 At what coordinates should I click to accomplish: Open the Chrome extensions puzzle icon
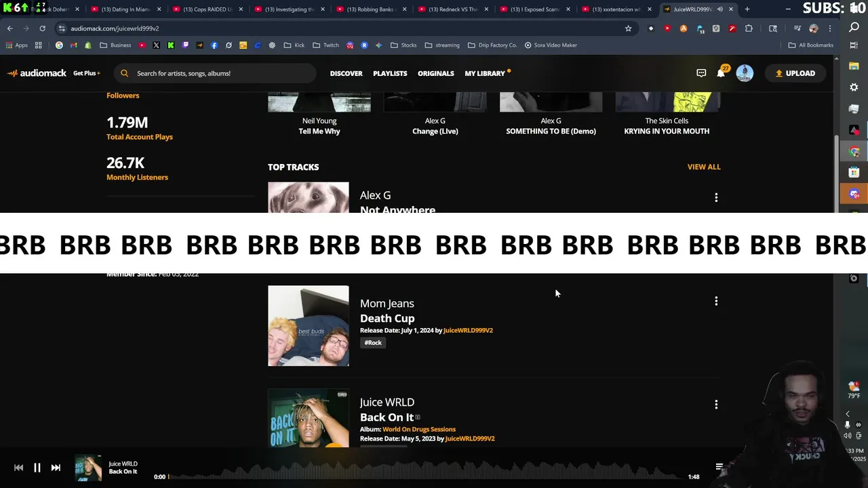coord(749,28)
